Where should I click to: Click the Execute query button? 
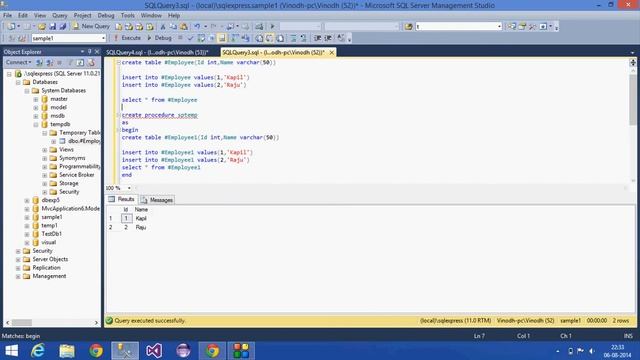pos(127,38)
